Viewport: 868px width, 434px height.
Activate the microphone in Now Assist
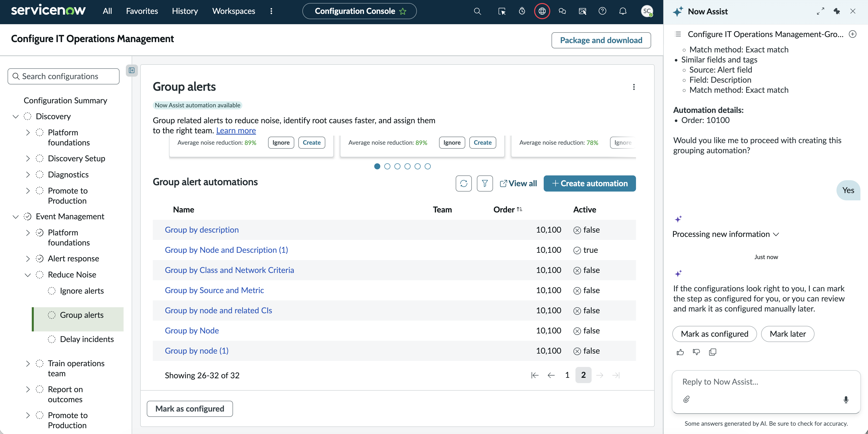click(846, 399)
